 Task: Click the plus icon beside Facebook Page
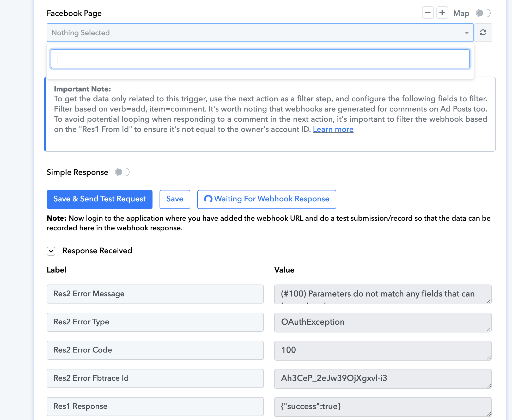442,13
